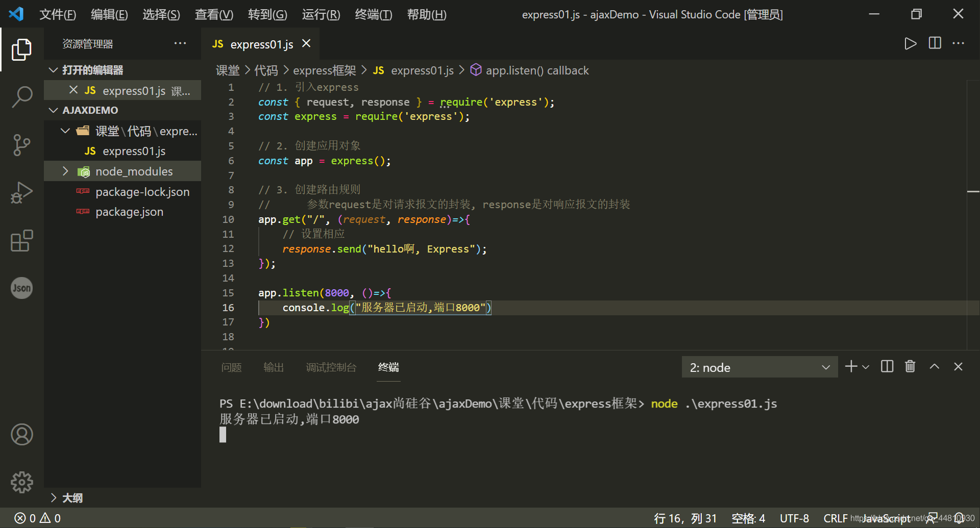Open the Accounts menu icon
Screen dimensions: 980x528
pyautogui.click(x=21, y=435)
